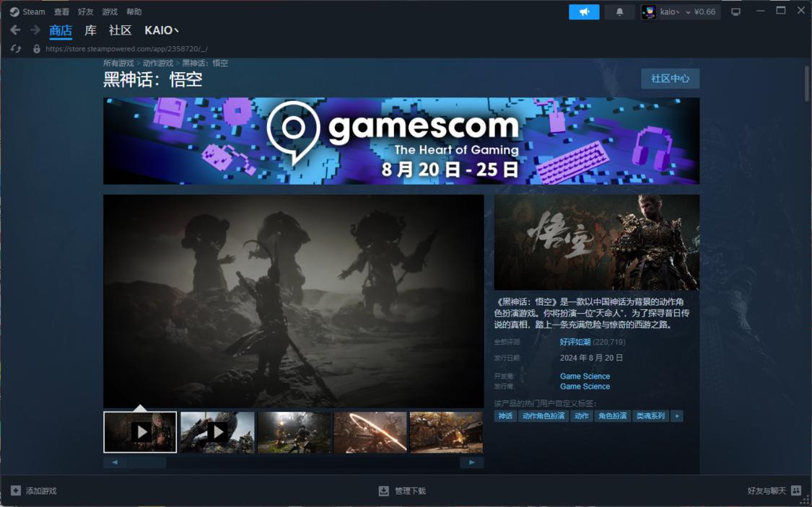Click the ¥0.66 wallet balance
Image resolution: width=812 pixels, height=507 pixels.
pyautogui.click(x=704, y=12)
